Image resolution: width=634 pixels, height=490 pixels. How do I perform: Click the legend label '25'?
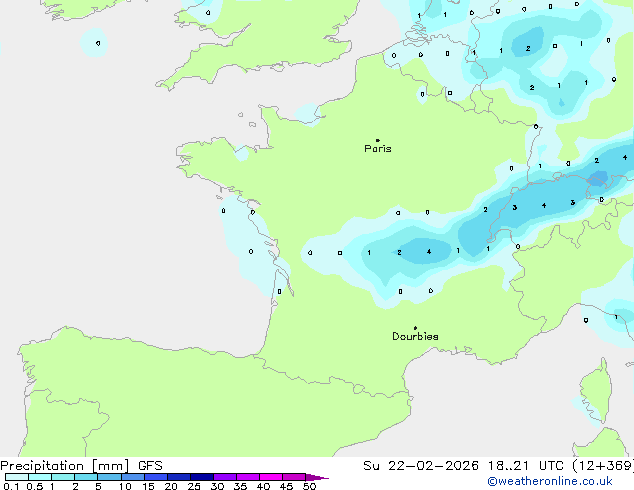[194, 486]
